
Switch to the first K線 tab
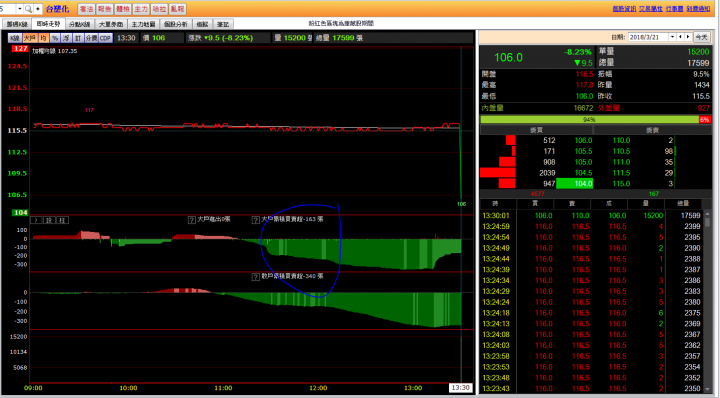pos(17,24)
